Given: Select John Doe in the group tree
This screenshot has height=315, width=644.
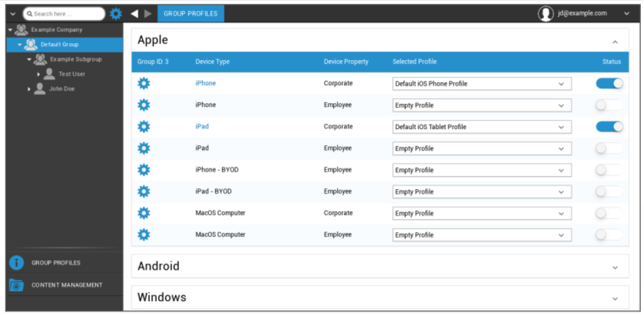Looking at the screenshot, I should click(x=61, y=89).
